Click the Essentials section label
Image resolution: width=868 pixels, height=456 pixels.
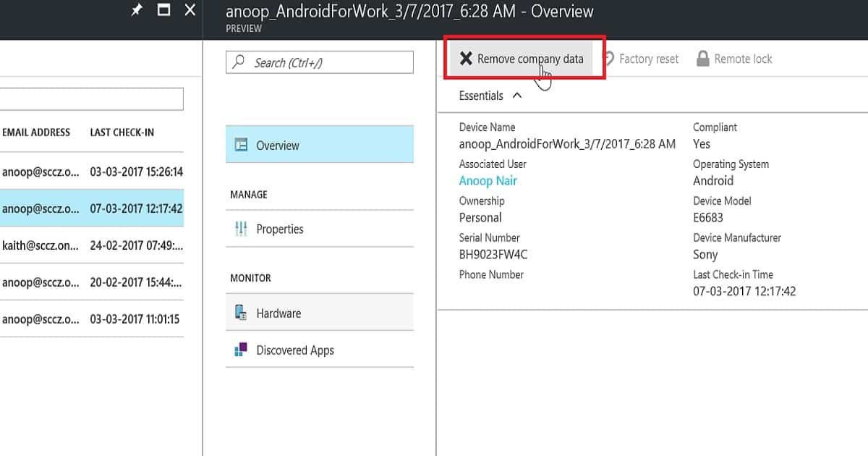pyautogui.click(x=481, y=96)
